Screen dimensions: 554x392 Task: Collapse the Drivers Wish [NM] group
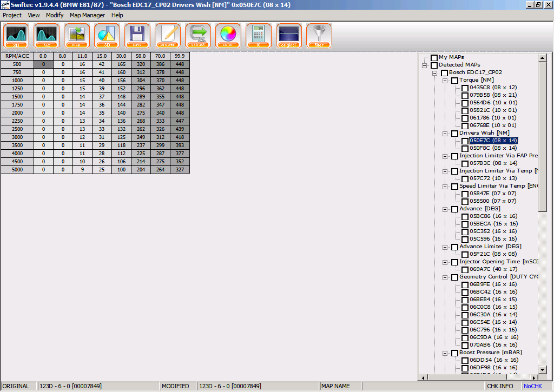(445, 134)
